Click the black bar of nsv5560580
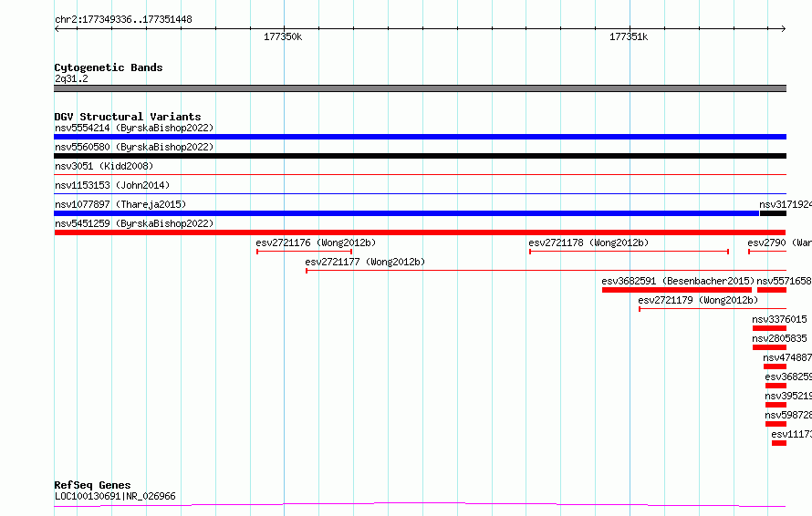This screenshot has width=812, height=516. (420, 156)
